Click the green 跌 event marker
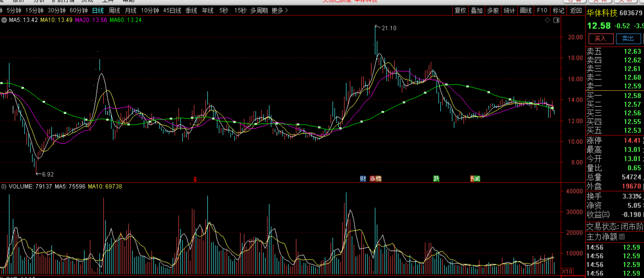 (436, 179)
